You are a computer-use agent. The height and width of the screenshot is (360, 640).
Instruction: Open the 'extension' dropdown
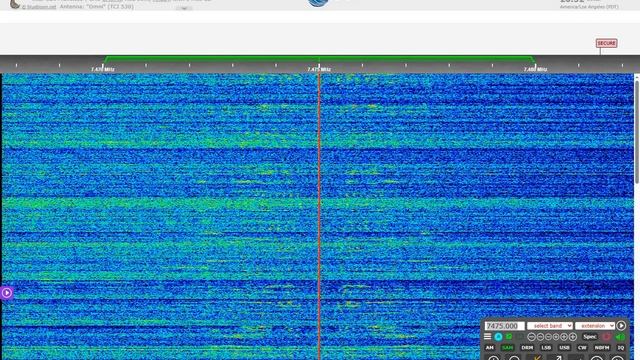pos(595,326)
